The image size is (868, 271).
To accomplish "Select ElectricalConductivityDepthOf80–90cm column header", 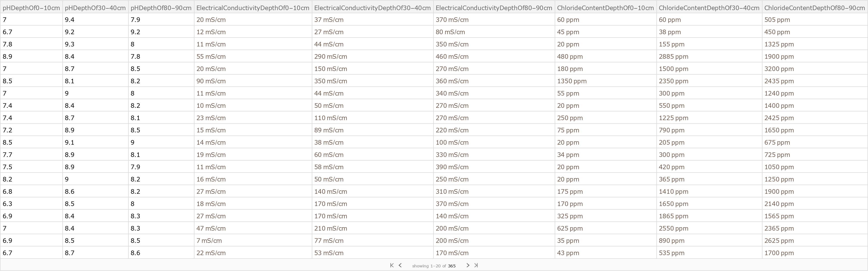I will pyautogui.click(x=494, y=8).
